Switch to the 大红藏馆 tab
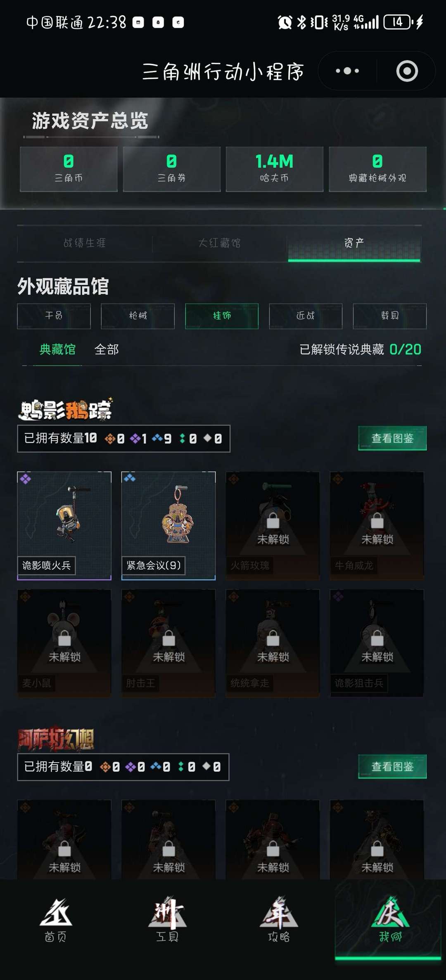 219,243
